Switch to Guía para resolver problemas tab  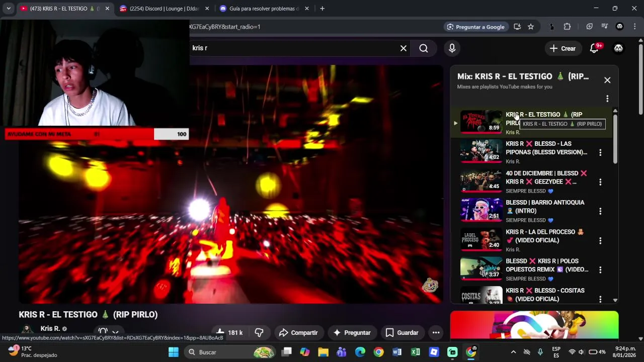tap(264, 9)
